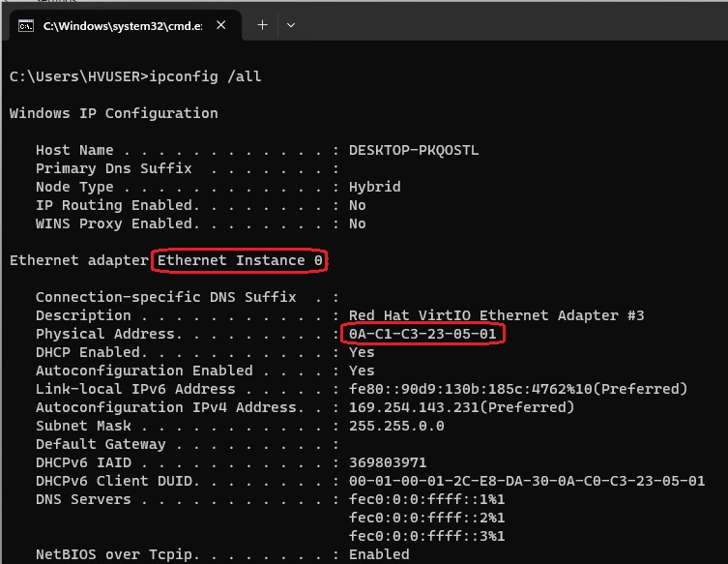Click DHCPv6 IAID value 369803971
The width and height of the screenshot is (728, 564).
[x=388, y=462]
